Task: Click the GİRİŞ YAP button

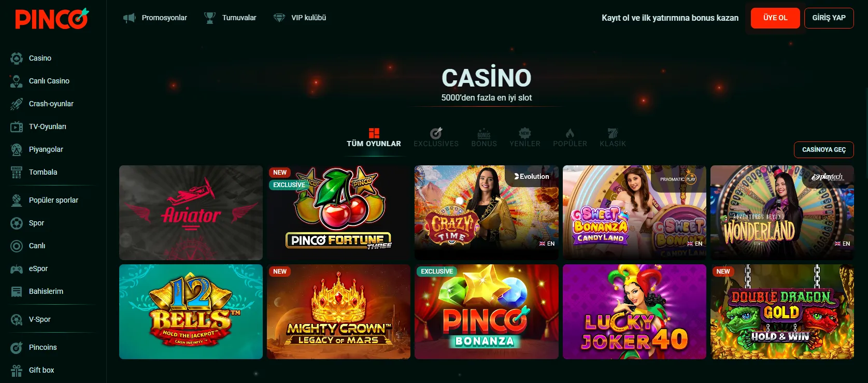Action: (x=829, y=18)
